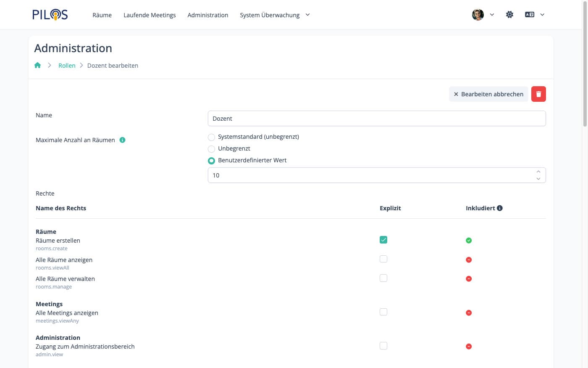The width and height of the screenshot is (588, 368).
Task: Click the user avatar picture
Action: click(478, 15)
